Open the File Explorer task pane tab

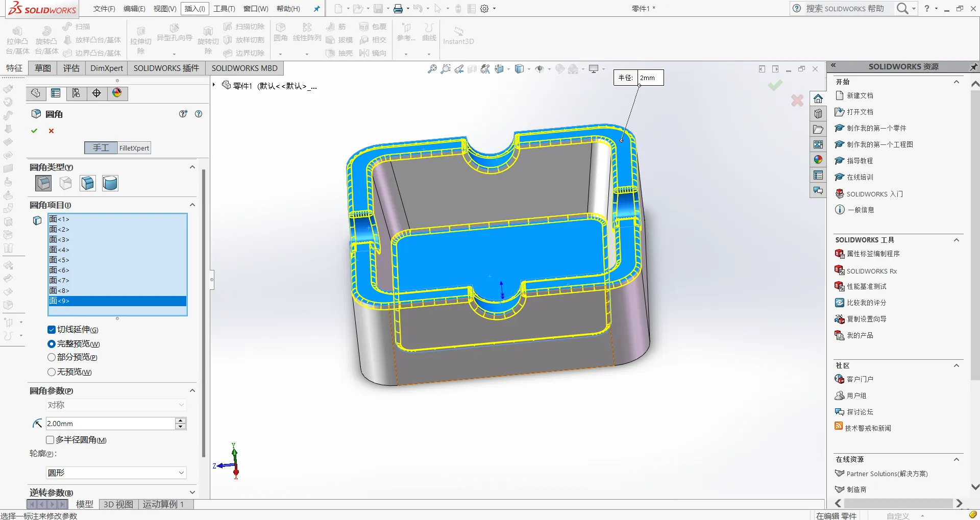tap(818, 129)
